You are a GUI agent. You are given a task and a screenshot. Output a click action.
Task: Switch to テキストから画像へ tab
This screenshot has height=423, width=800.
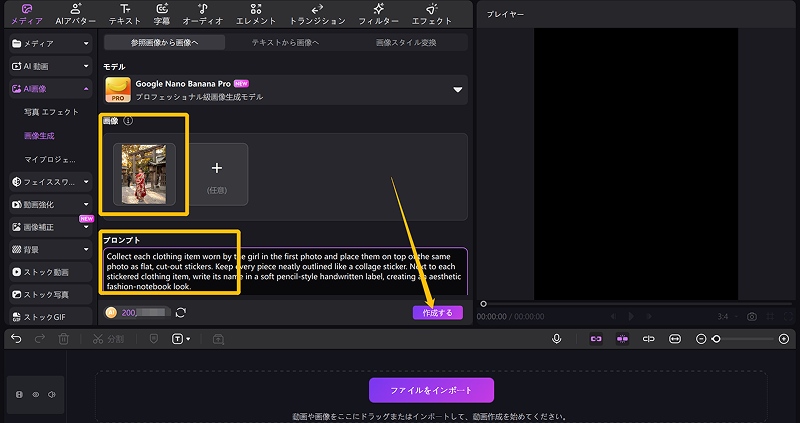(285, 43)
